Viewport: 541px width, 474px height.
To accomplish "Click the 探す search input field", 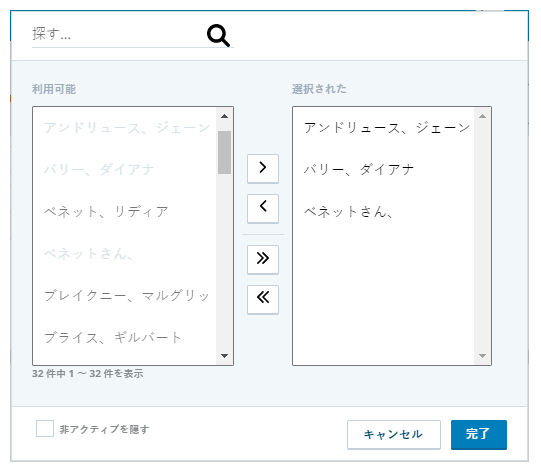I will 117,34.
